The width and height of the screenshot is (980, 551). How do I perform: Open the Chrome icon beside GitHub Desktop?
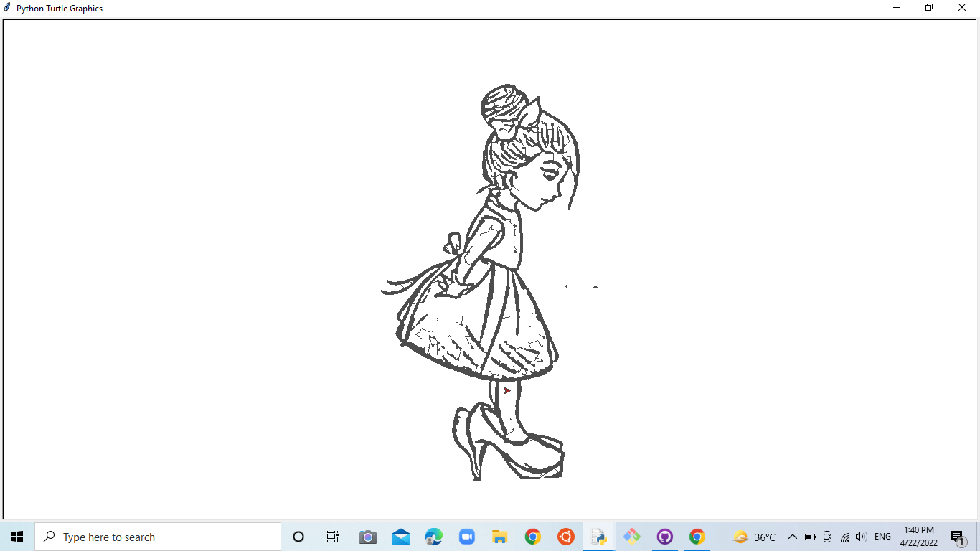pos(697,537)
